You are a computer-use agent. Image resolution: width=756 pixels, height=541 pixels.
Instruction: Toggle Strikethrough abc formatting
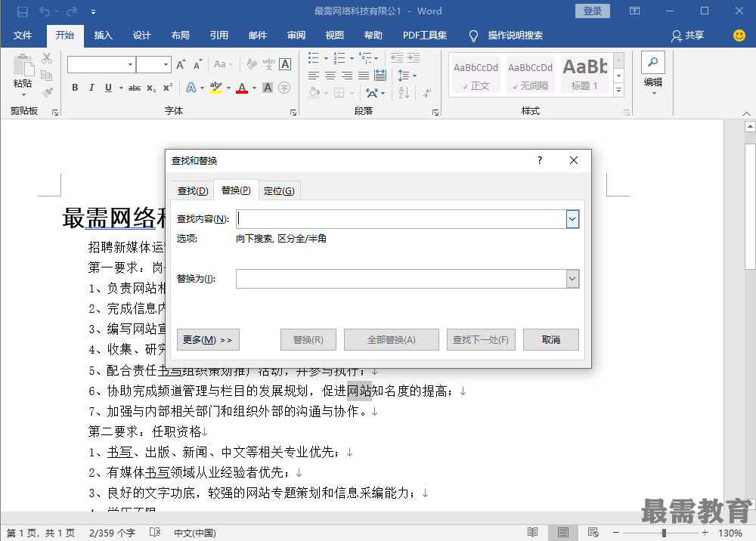(x=135, y=88)
